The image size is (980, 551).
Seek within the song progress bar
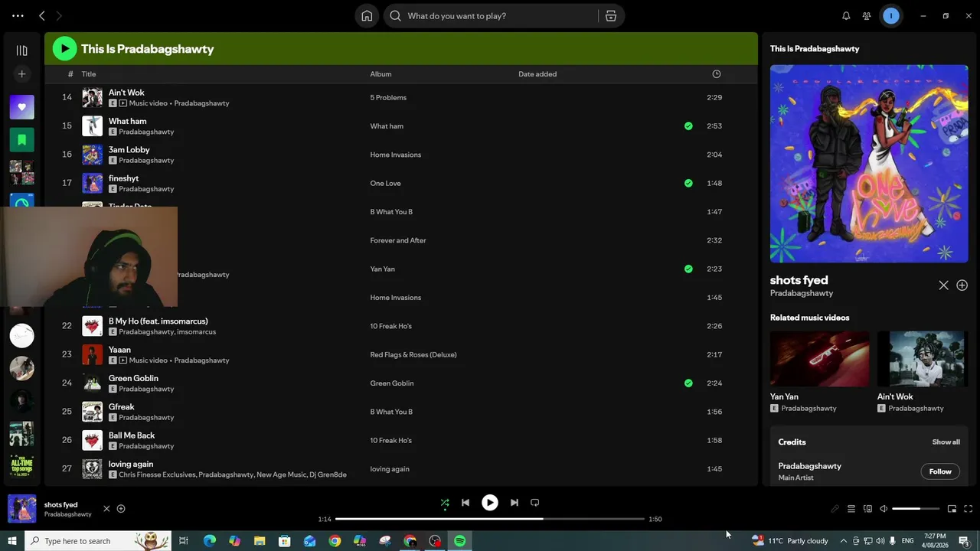click(x=490, y=519)
